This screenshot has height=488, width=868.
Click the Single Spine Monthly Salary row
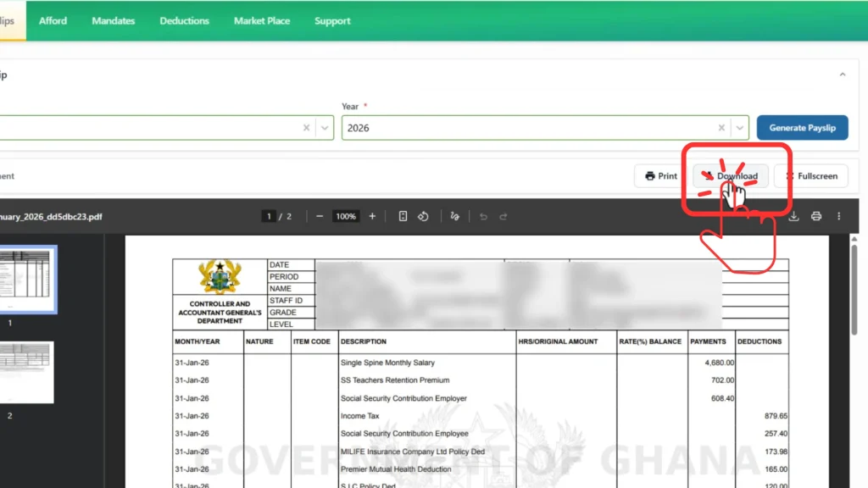point(481,363)
